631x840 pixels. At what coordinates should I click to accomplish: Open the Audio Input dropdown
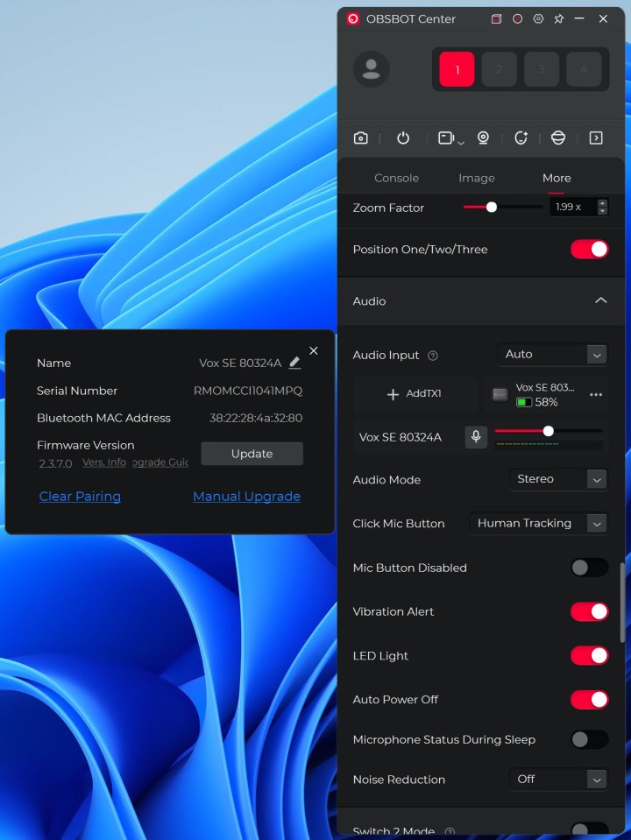(x=552, y=355)
